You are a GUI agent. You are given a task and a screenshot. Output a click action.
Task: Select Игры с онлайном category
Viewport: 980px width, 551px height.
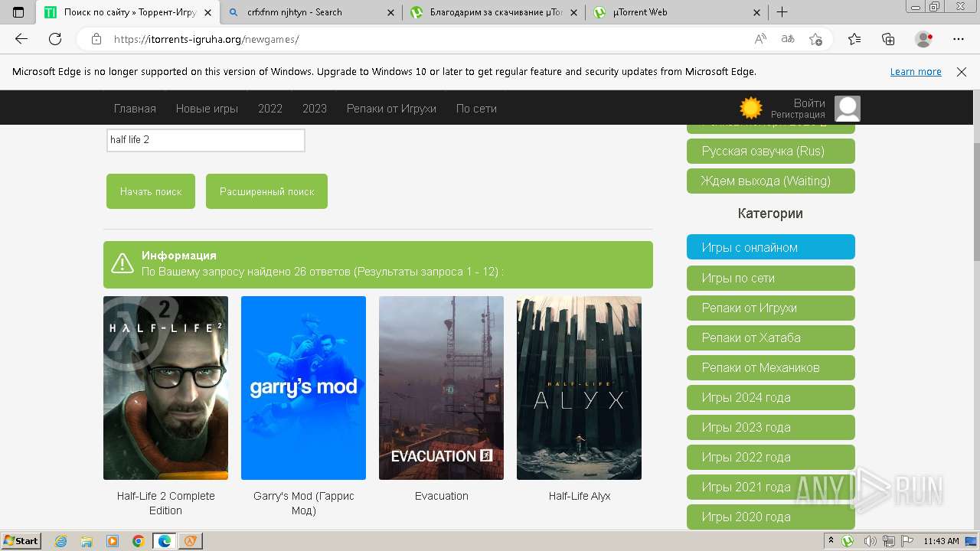click(770, 247)
